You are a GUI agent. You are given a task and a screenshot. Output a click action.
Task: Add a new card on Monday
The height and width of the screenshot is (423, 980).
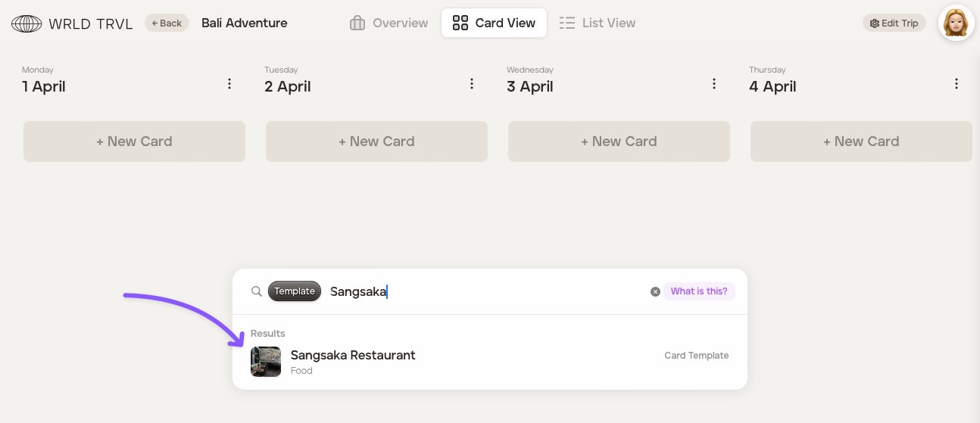click(x=134, y=142)
